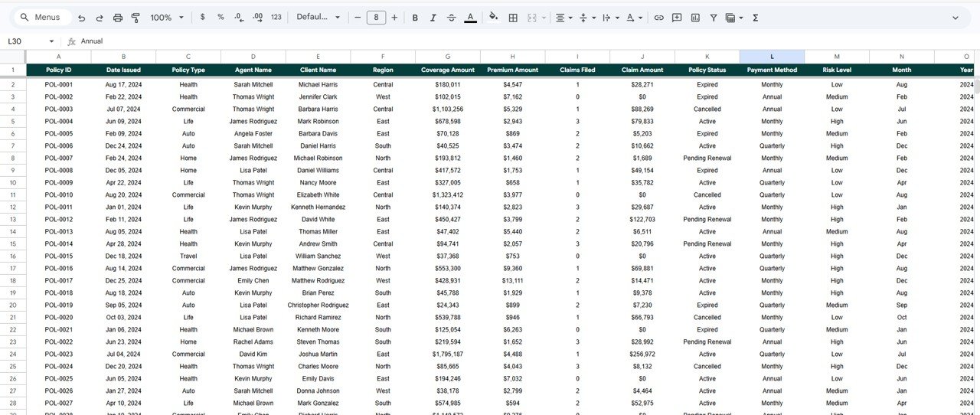Open the table views dropdown

click(734, 18)
